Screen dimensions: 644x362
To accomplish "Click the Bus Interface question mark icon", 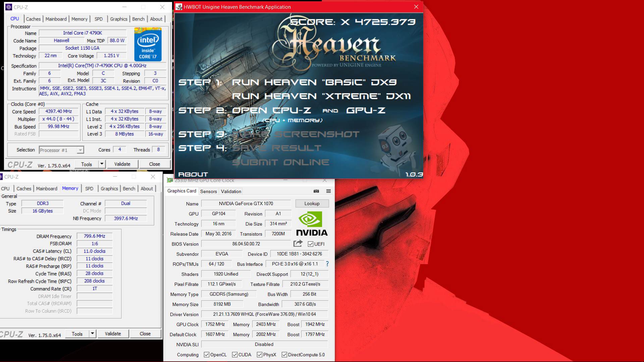I will [327, 264].
